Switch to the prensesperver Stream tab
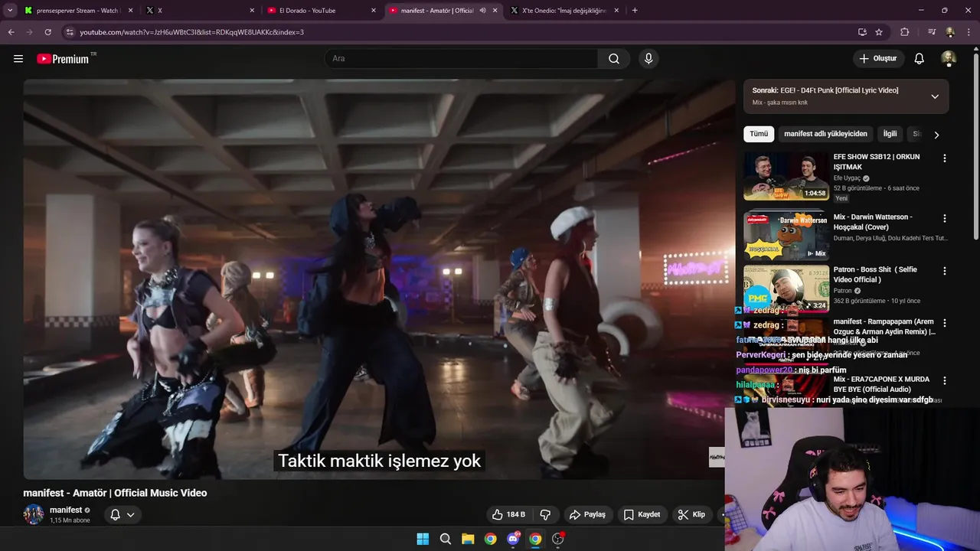 click(x=77, y=11)
